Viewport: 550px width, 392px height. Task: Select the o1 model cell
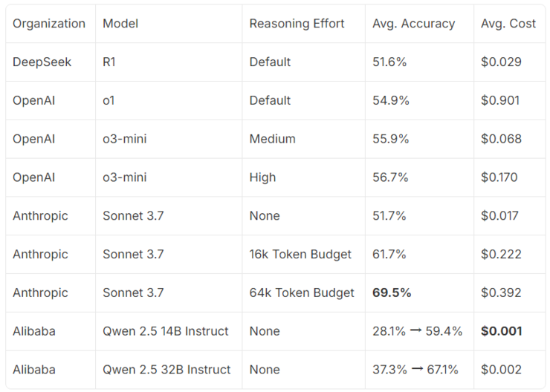(x=109, y=100)
